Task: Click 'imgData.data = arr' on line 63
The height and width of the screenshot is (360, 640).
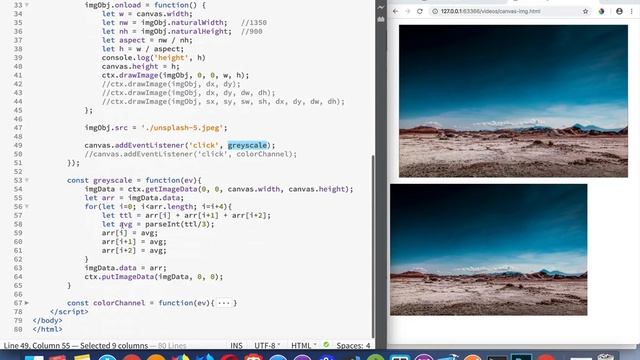Action: point(126,268)
